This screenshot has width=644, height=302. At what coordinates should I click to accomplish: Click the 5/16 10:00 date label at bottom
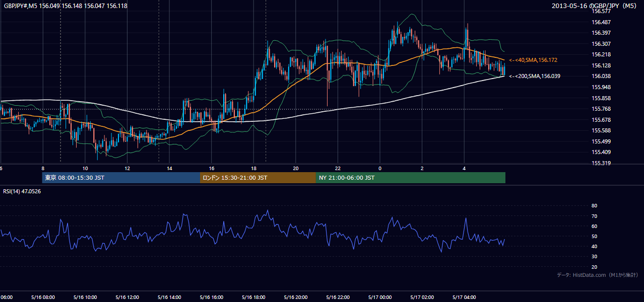[x=85, y=297]
